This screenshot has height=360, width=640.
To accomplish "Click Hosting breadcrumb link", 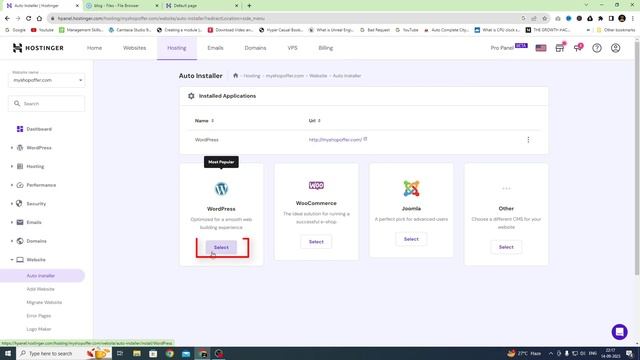I will click(x=252, y=76).
